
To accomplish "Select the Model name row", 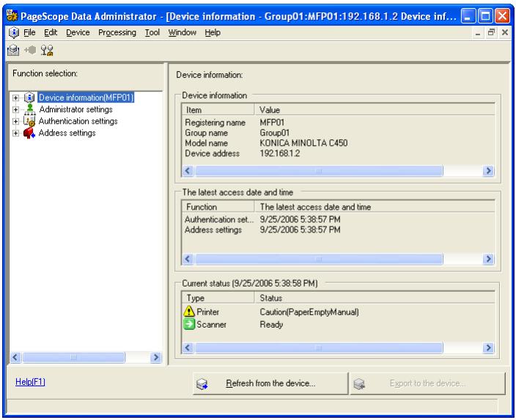I will (x=339, y=143).
